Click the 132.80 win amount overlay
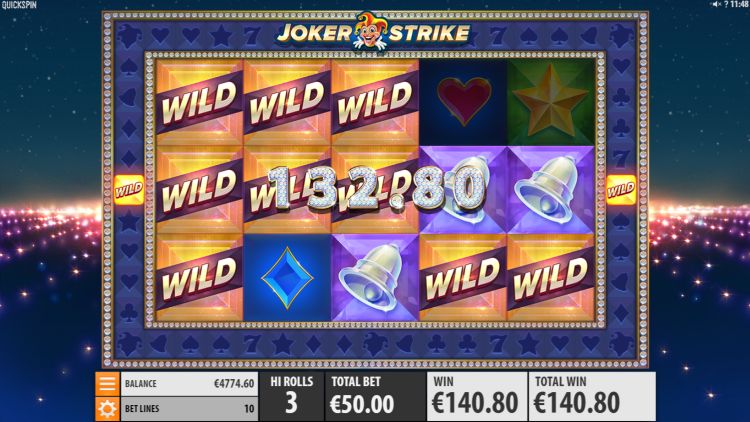This screenshot has width=750, height=422. [x=376, y=189]
